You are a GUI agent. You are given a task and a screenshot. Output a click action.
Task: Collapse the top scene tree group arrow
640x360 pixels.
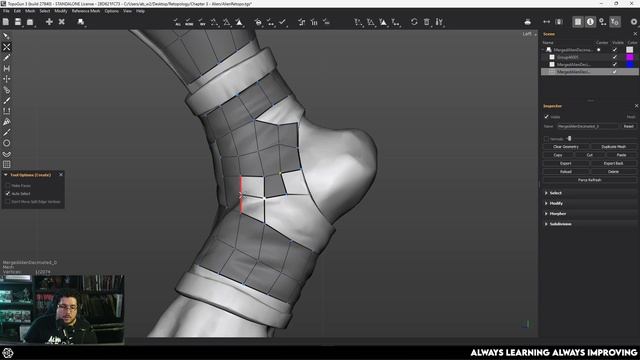coord(544,50)
